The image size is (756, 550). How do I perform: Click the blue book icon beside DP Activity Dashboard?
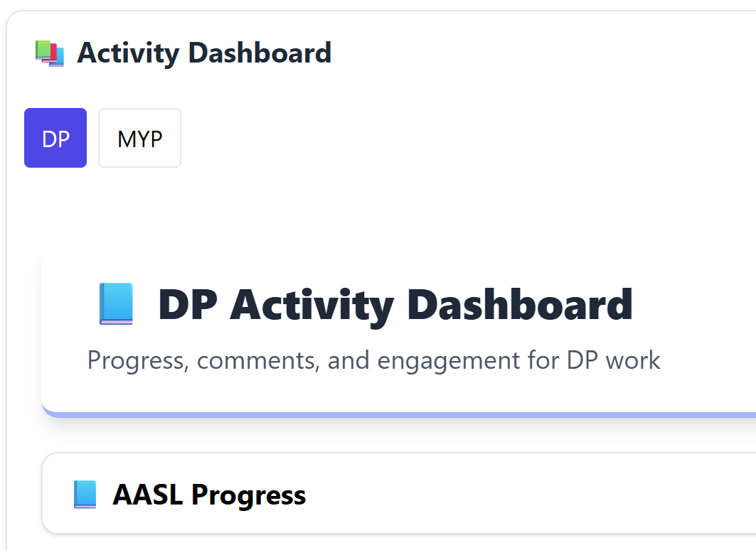116,304
